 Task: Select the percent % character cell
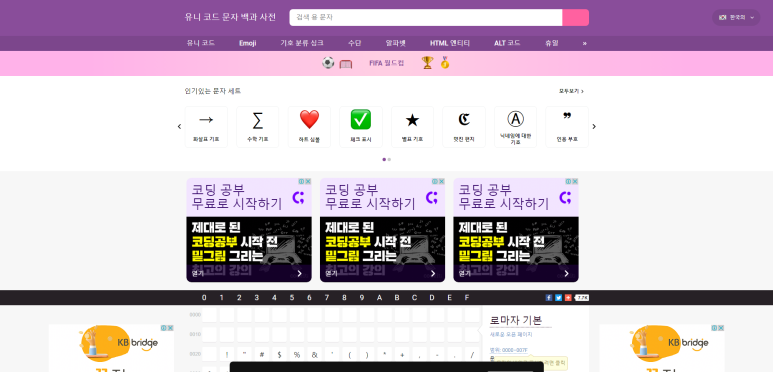(x=297, y=354)
